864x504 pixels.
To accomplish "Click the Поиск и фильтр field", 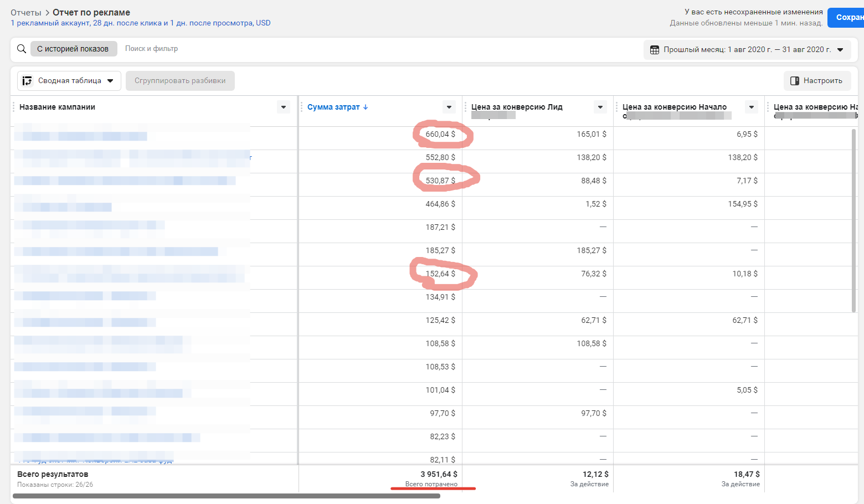I will (x=151, y=49).
